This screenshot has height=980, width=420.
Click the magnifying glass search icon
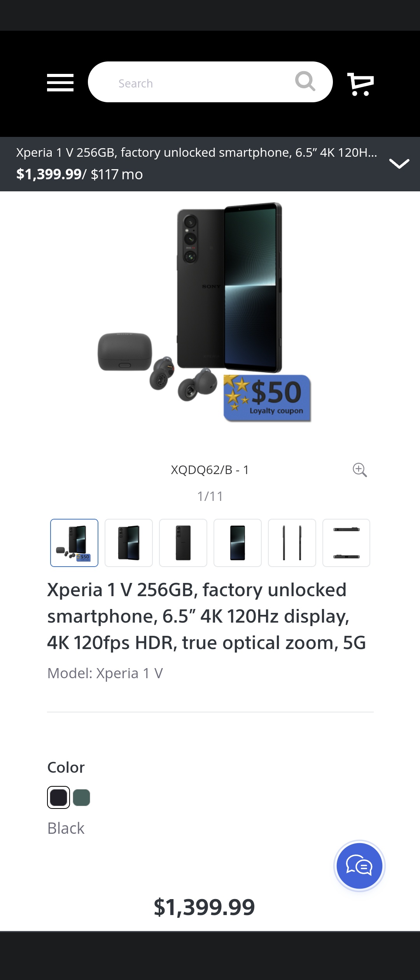[305, 81]
